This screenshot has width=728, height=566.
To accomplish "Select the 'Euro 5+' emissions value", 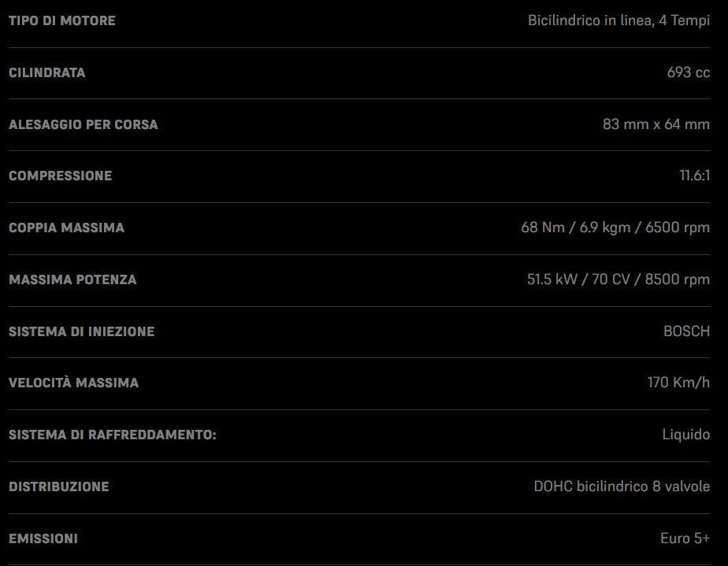I will tap(685, 538).
